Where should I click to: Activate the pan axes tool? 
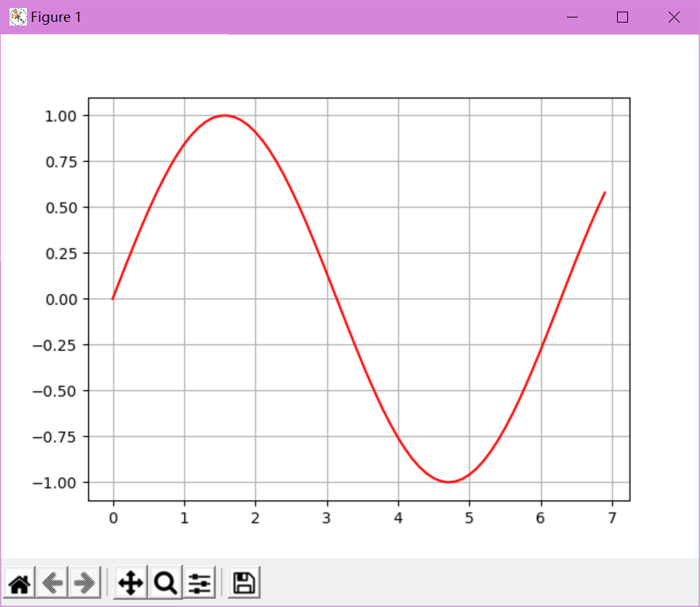coord(130,582)
